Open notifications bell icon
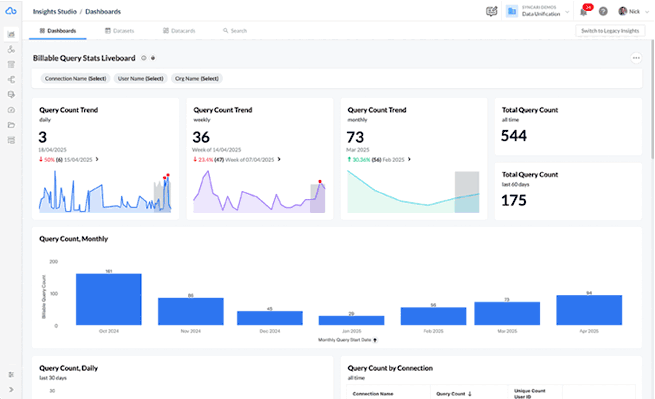The image size is (655, 399). (x=584, y=12)
